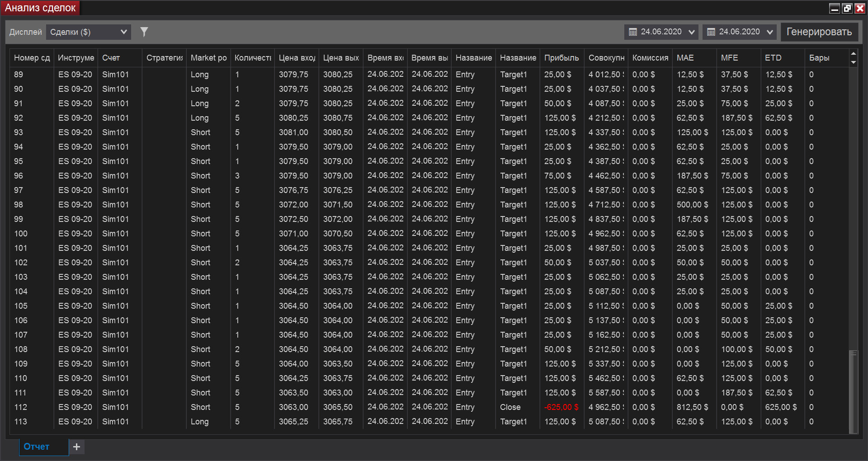Sort by Цена выхода column header

(x=341, y=58)
